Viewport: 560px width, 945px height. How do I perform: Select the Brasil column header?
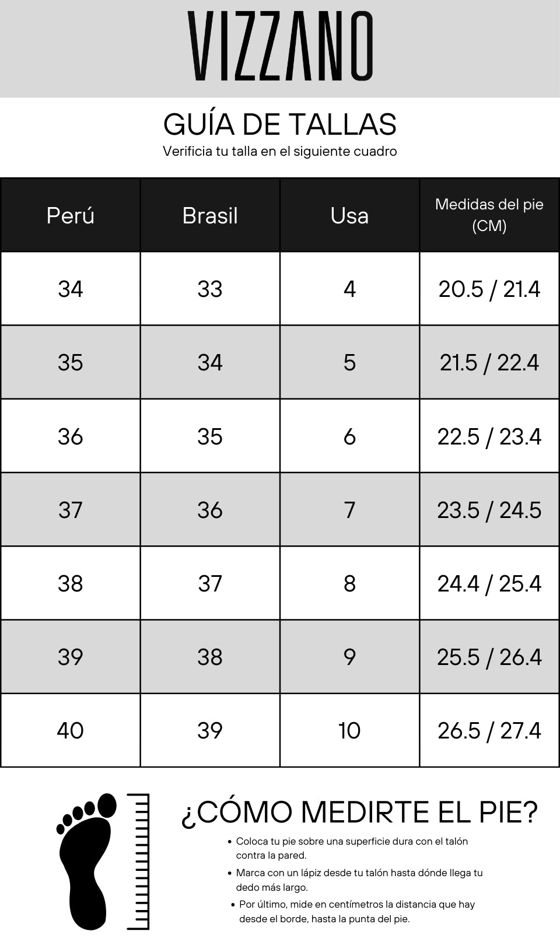click(210, 215)
